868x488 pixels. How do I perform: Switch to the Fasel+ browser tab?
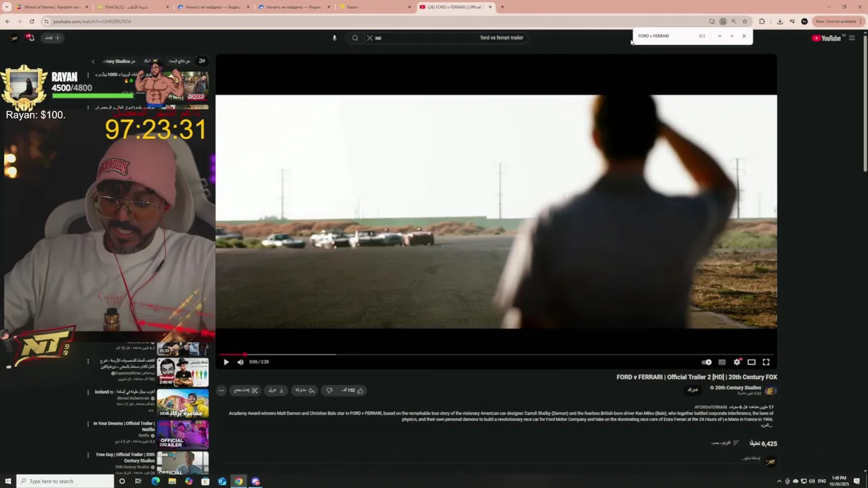375,7
